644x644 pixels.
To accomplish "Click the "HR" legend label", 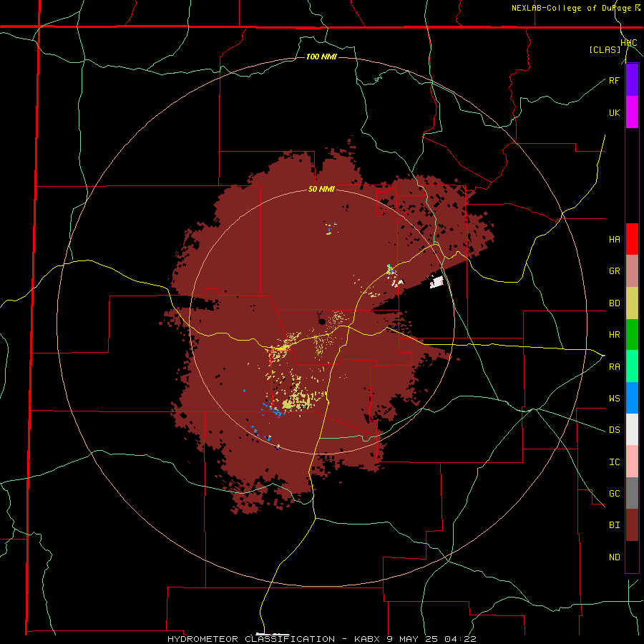I will [614, 335].
